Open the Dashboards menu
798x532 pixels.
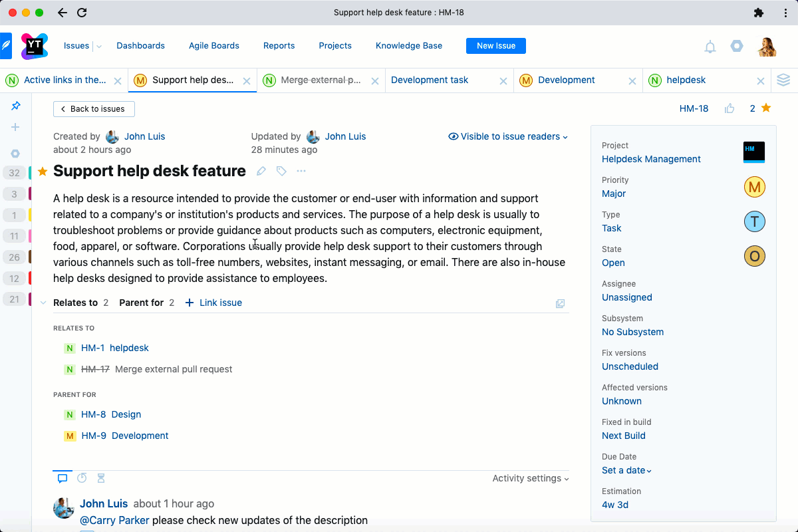[140, 46]
